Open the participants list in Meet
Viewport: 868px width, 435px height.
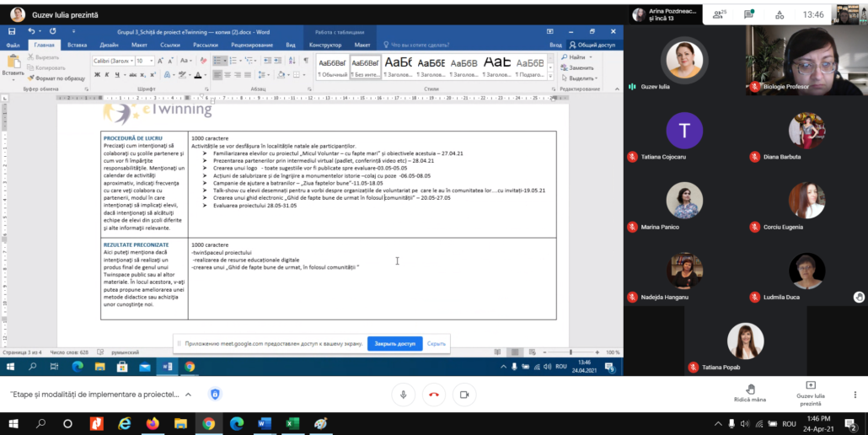720,14
